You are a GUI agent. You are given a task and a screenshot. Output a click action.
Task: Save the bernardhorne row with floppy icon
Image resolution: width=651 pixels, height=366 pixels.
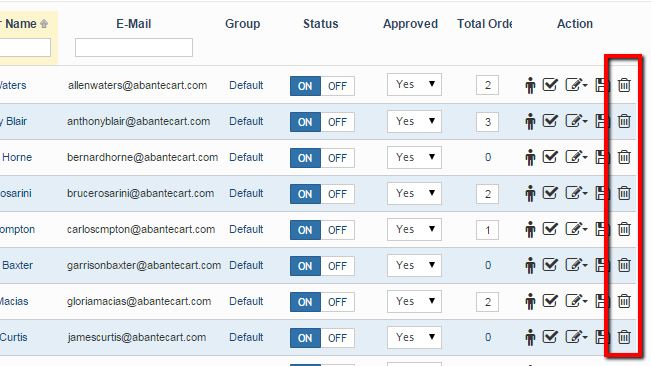(x=601, y=157)
